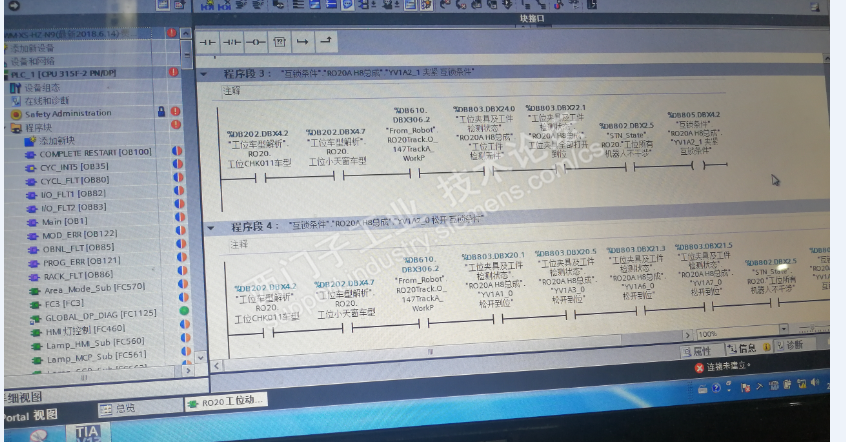Click the red connection error icon
This screenshot has width=846, height=442.
click(x=699, y=368)
